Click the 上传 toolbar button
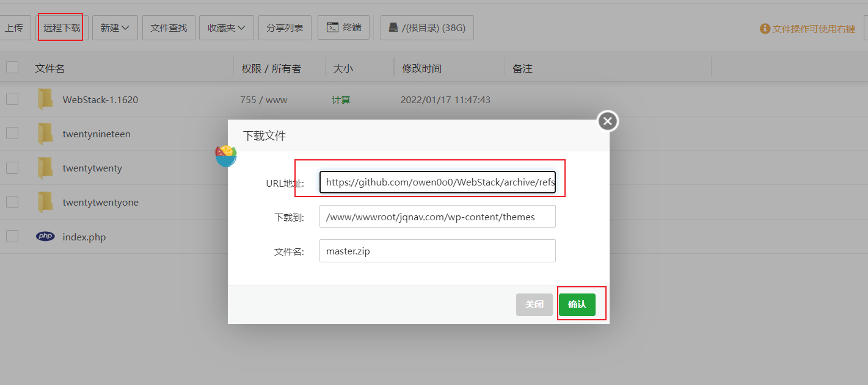Screen dimensions: 868x385 [x=15, y=27]
